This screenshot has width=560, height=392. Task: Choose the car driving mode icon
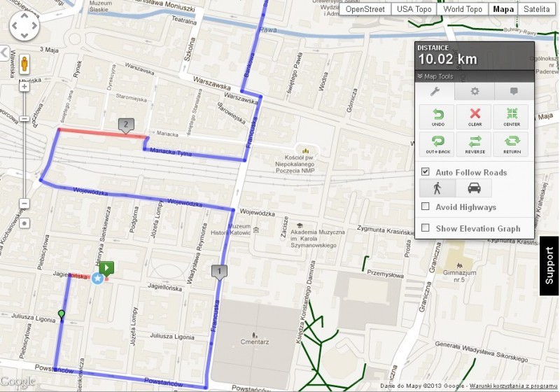point(474,188)
